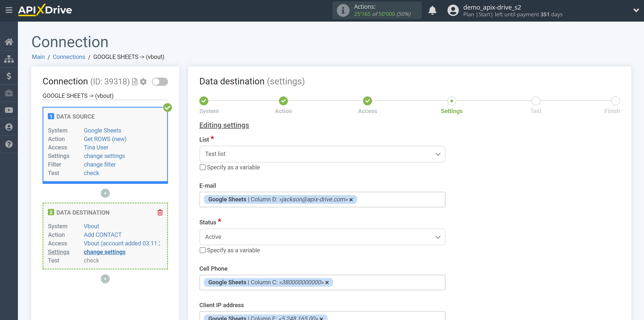Click change settings in Data Destination
Image resolution: width=644 pixels, height=320 pixels.
104,252
